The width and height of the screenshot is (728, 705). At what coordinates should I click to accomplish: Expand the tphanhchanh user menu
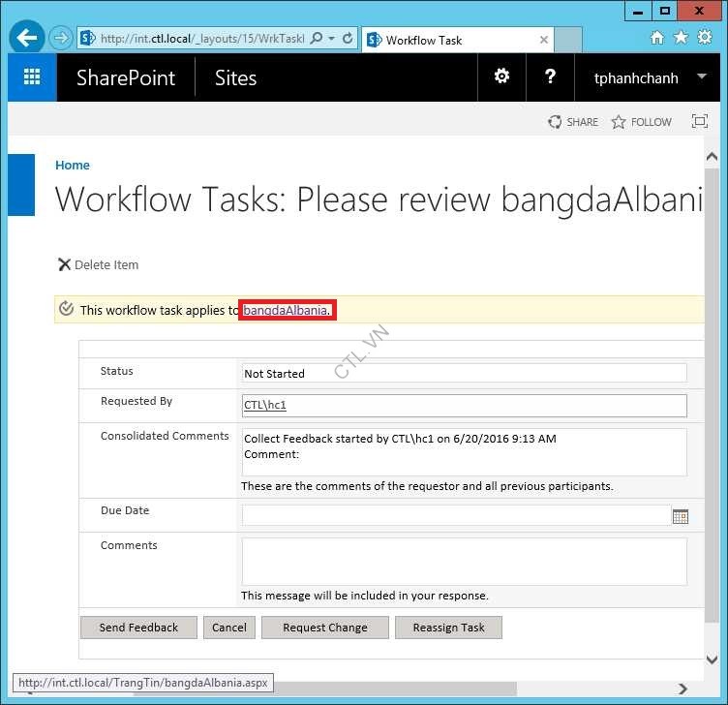(x=701, y=77)
